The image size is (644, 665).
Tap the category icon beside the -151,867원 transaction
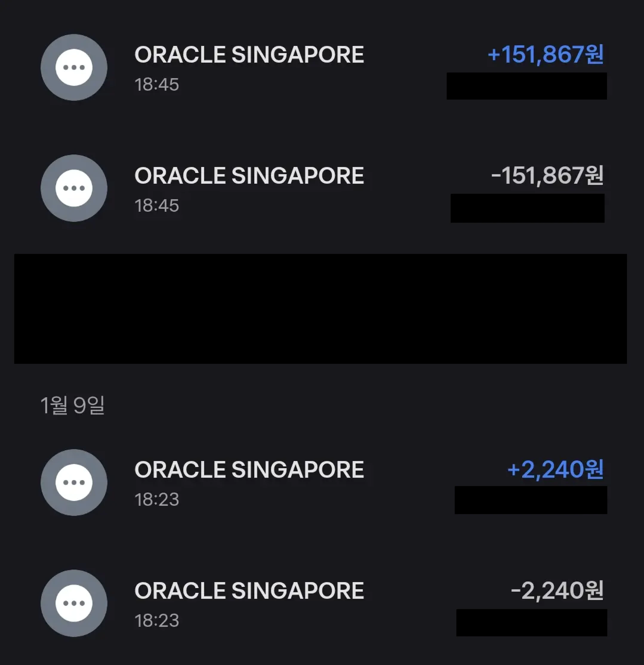coord(74,188)
